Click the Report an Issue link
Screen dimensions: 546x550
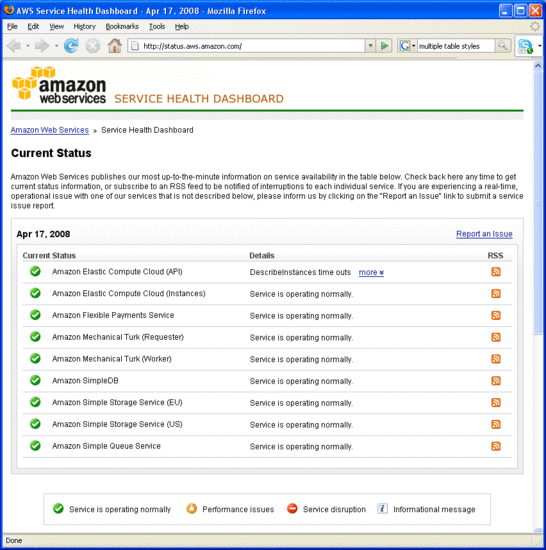(x=484, y=234)
